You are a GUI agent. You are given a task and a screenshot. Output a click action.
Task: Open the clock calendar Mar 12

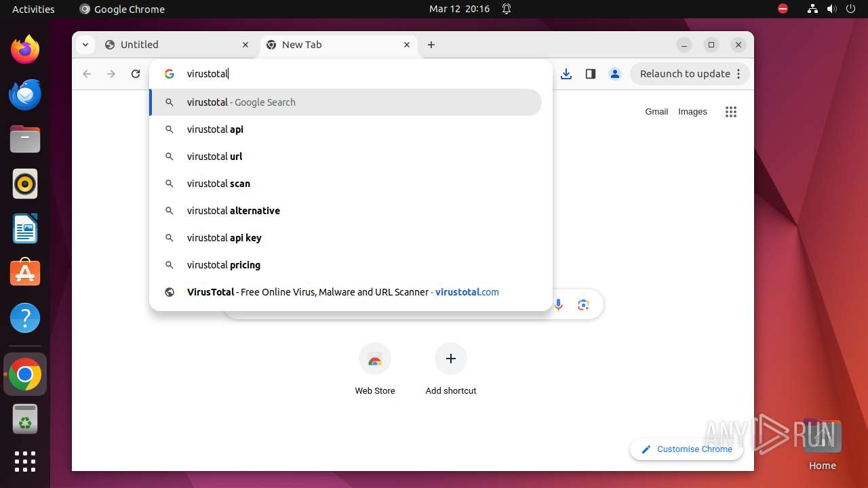[459, 9]
